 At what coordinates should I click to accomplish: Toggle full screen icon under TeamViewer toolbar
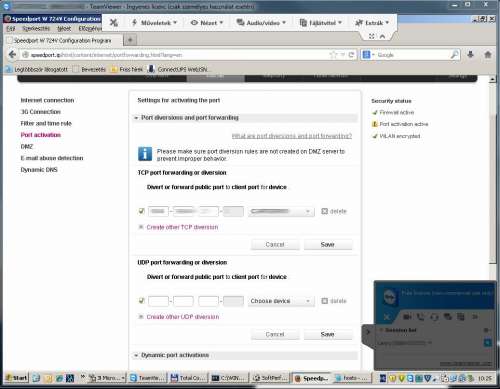click(372, 36)
